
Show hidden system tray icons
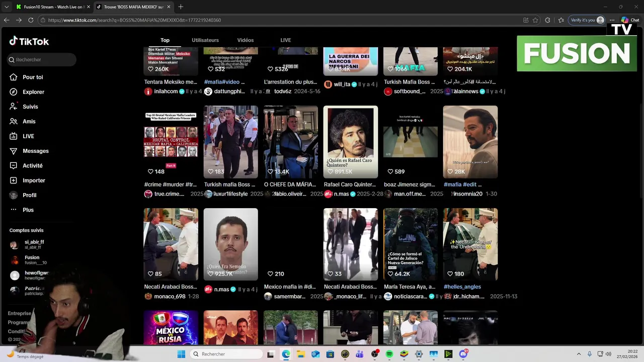(579, 354)
